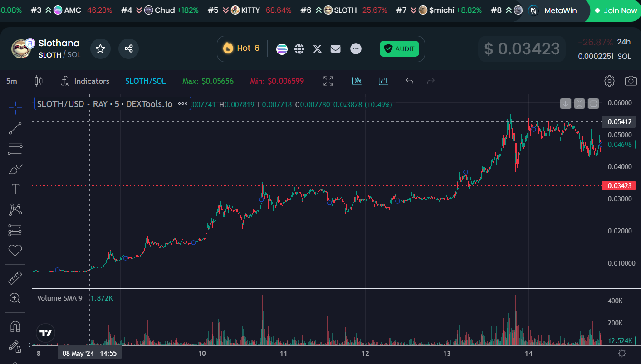
Task: Open the token's X profile
Action: (318, 49)
